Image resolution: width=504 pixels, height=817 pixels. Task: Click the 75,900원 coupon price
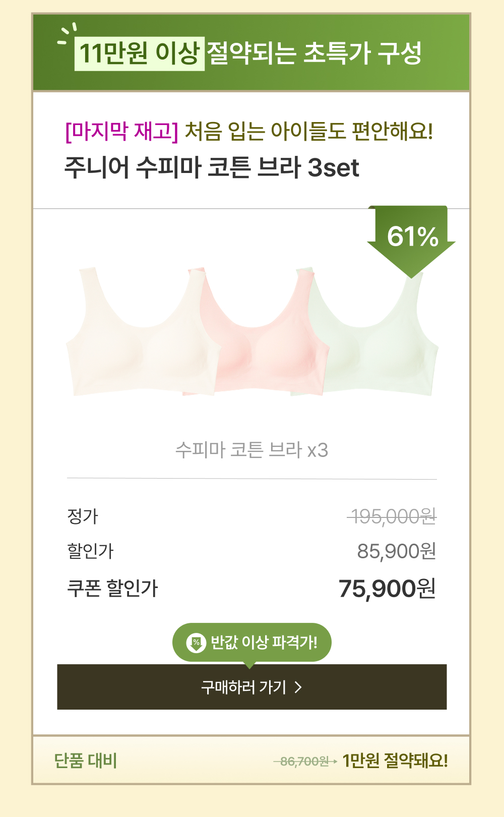[x=387, y=589]
